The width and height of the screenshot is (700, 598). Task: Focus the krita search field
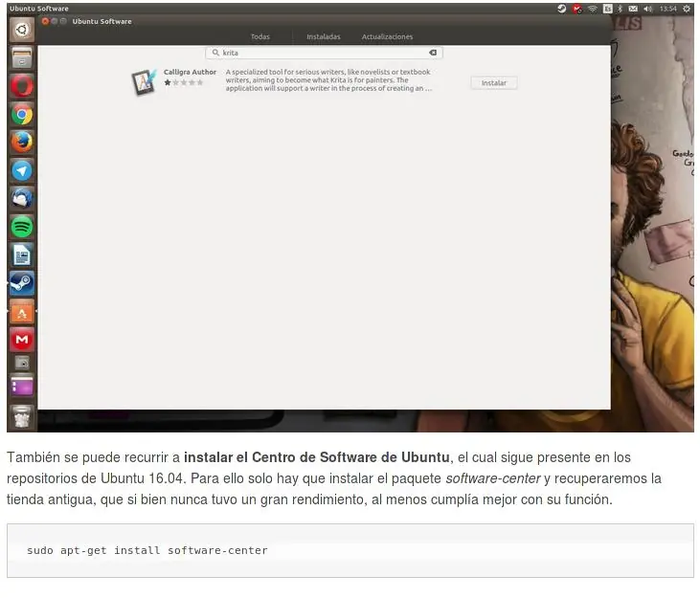pos(324,53)
